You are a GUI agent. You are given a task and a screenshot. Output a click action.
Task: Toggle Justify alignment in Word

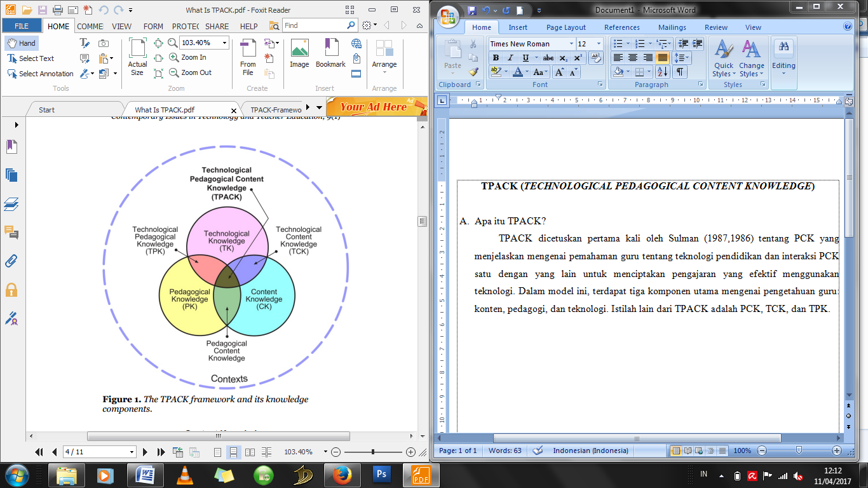662,58
